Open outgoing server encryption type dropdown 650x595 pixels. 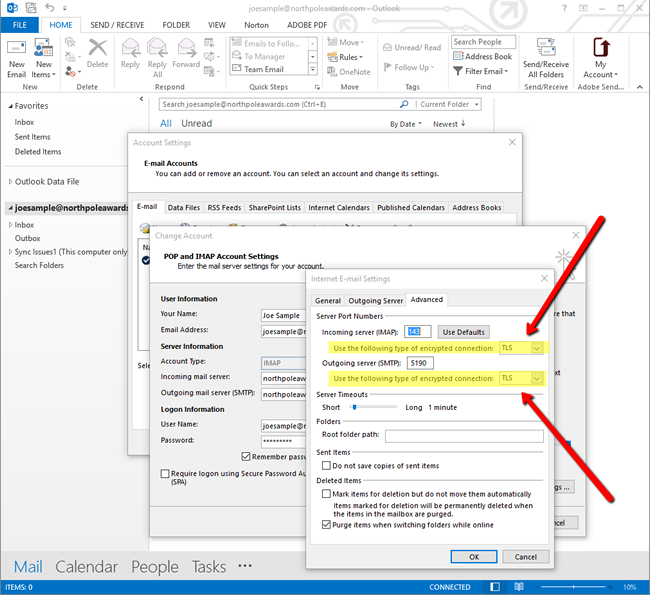(x=536, y=378)
